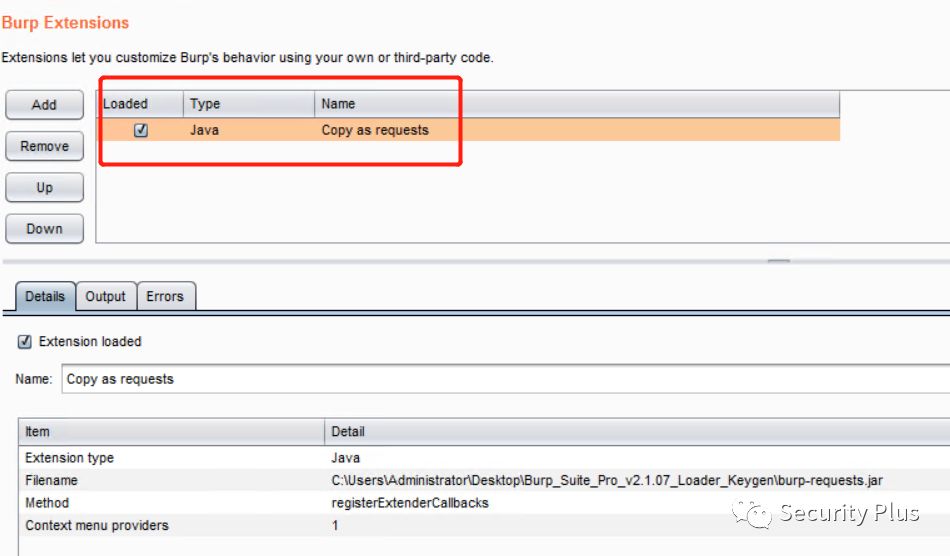
Task: Click the registerExtenderCallbacks detail value
Action: coord(410,503)
